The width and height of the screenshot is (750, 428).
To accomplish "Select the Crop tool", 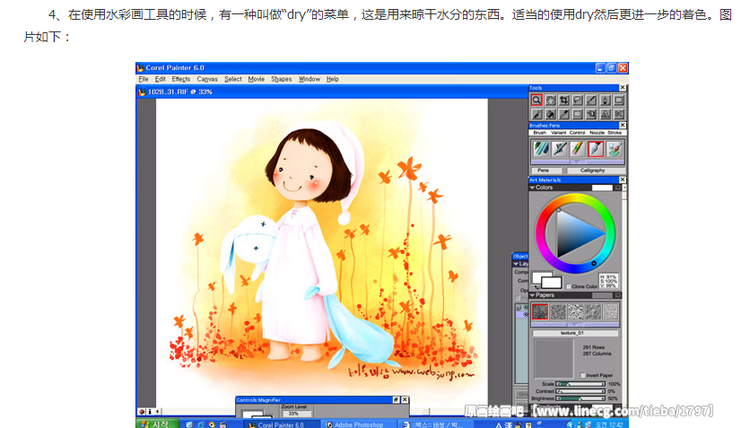I will pyautogui.click(x=564, y=100).
